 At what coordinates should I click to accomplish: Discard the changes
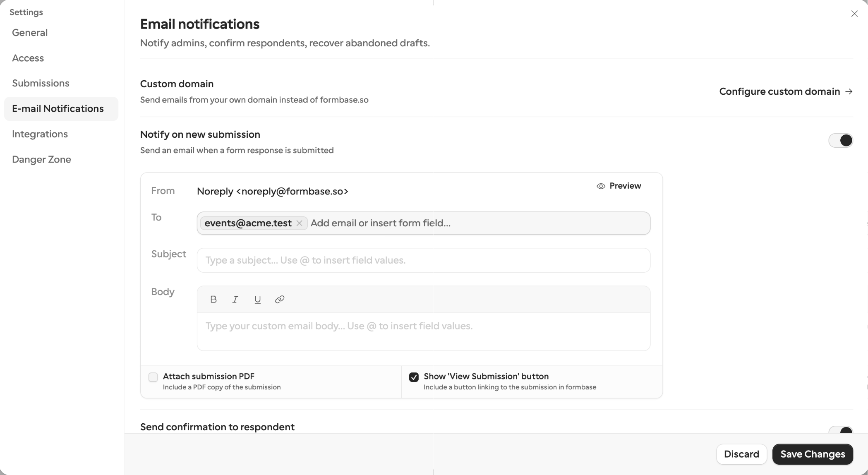pyautogui.click(x=741, y=454)
